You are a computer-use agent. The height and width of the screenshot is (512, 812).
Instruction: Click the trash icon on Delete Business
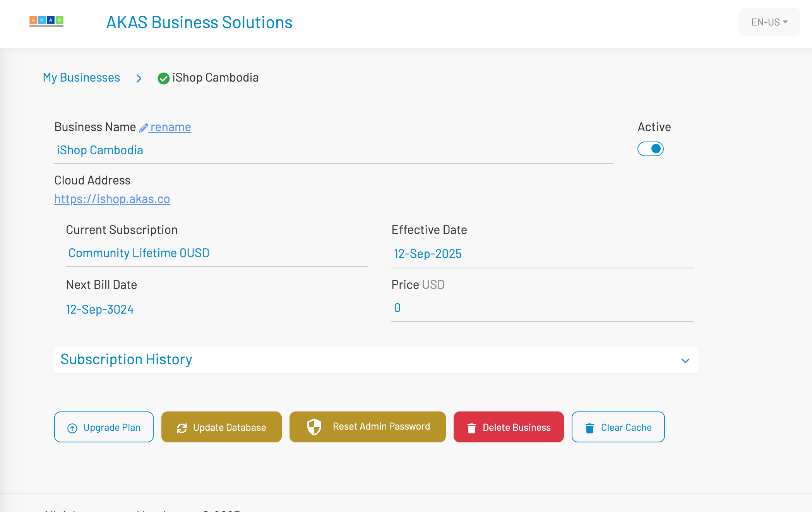(x=471, y=428)
